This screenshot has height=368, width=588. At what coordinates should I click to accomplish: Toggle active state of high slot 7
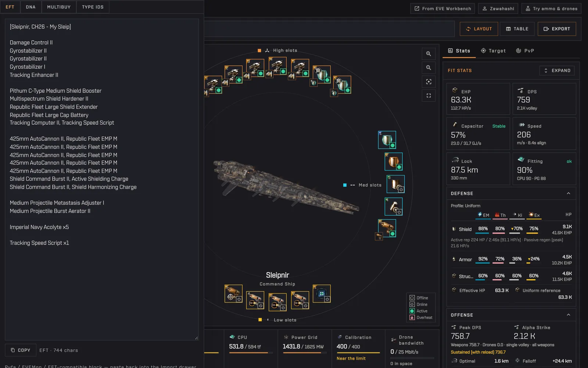tap(347, 90)
